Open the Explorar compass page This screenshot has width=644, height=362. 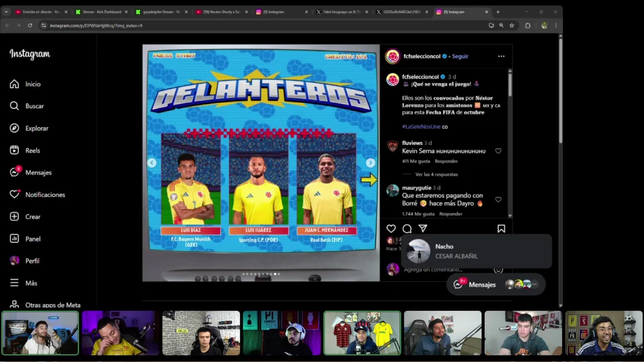(x=29, y=128)
